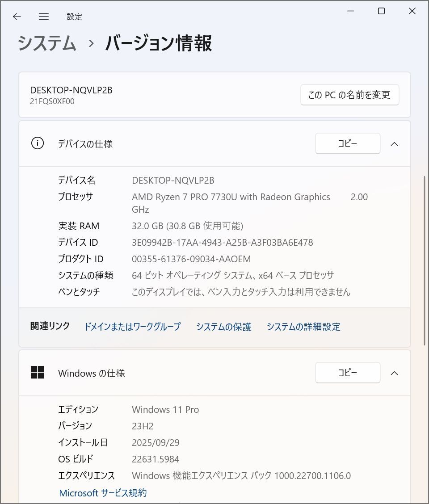Collapse the デバイスの仕様 section
This screenshot has width=429, height=504.
(394, 143)
